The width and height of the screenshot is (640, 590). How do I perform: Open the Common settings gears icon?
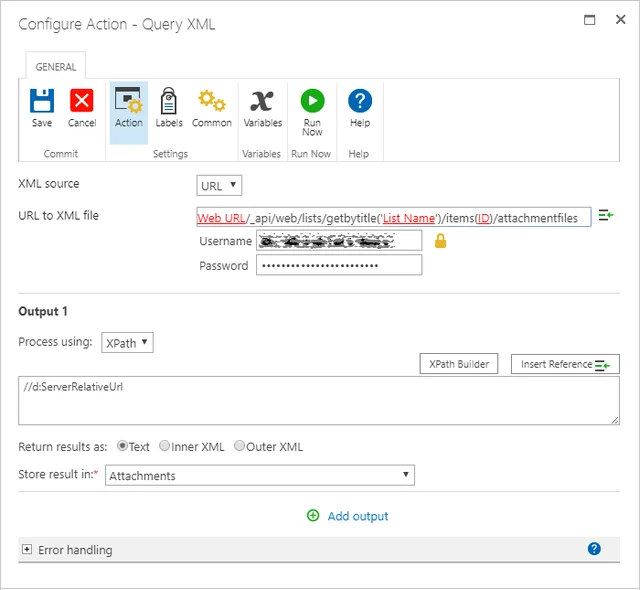pyautogui.click(x=211, y=100)
